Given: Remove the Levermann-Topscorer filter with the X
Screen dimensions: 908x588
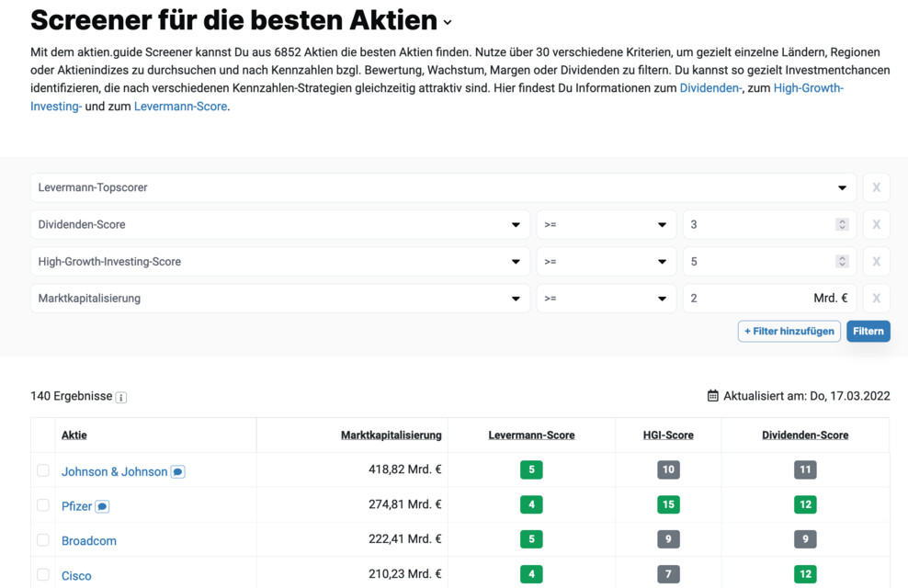Looking at the screenshot, I should [x=876, y=187].
